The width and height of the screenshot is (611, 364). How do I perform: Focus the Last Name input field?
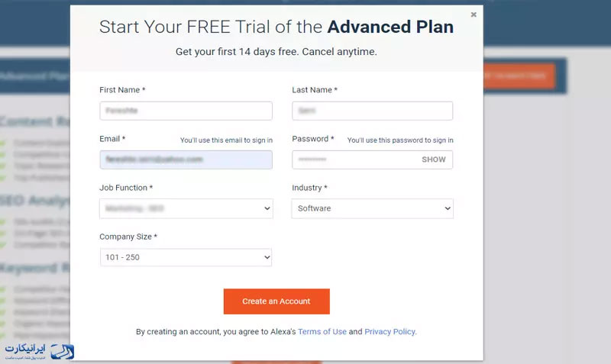pos(373,111)
